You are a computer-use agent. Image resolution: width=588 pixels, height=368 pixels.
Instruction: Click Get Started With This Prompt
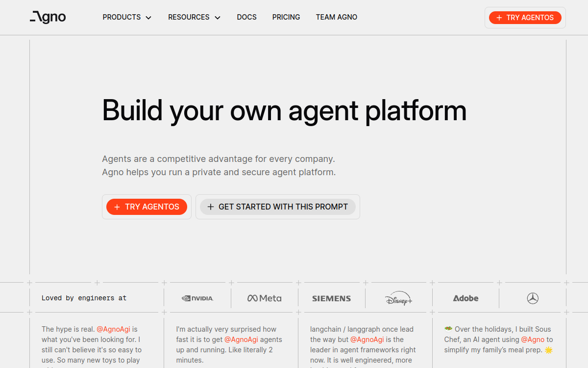[277, 207]
